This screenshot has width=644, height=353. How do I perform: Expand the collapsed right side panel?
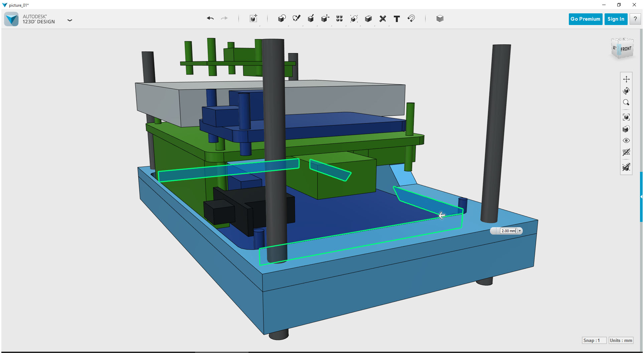point(641,197)
